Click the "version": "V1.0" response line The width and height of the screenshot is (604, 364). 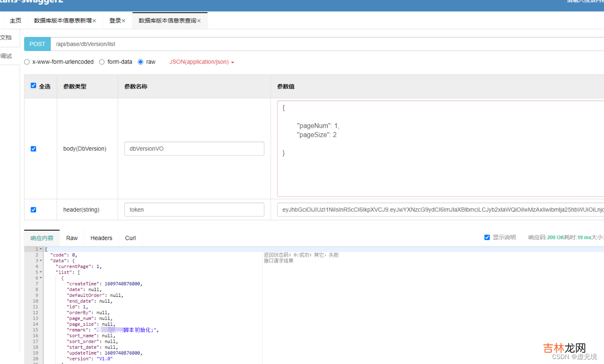coord(89,359)
